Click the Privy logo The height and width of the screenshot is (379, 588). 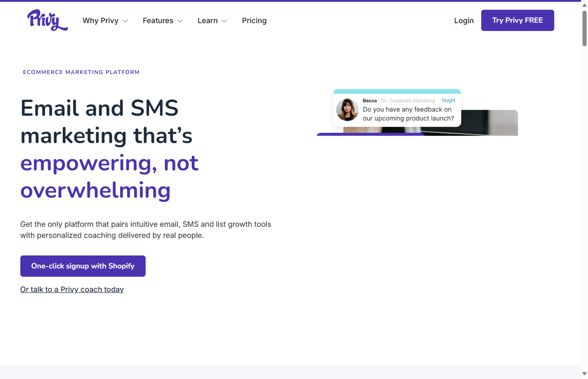click(47, 20)
